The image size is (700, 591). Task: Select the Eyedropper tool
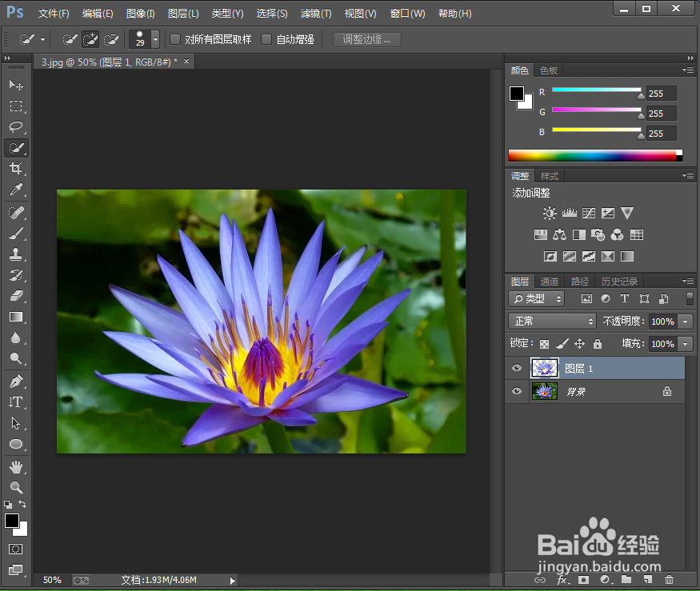[x=16, y=190]
